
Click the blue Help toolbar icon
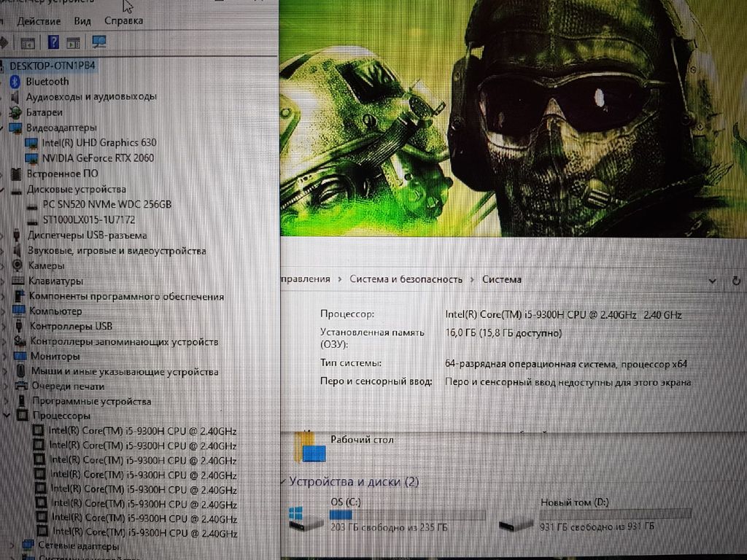coord(53,42)
